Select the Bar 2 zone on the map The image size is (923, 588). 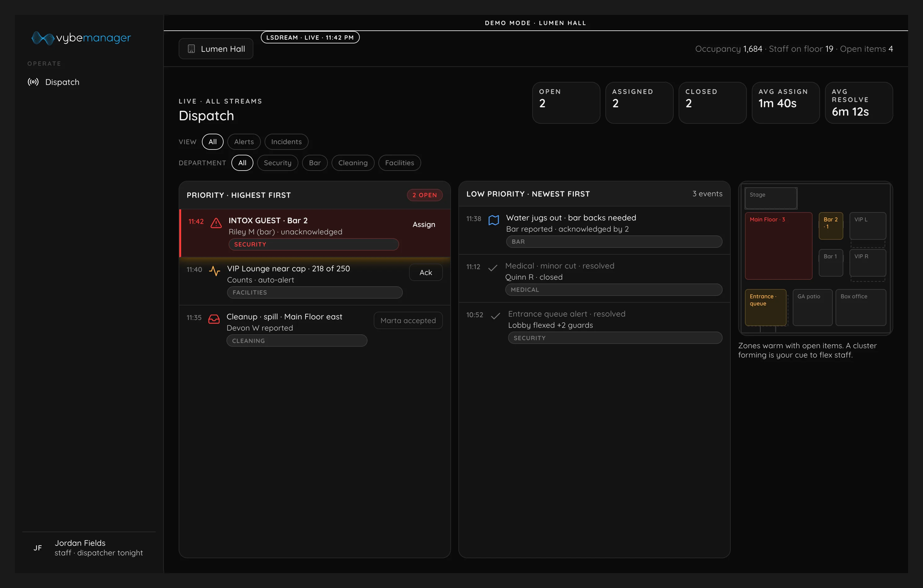(831, 226)
